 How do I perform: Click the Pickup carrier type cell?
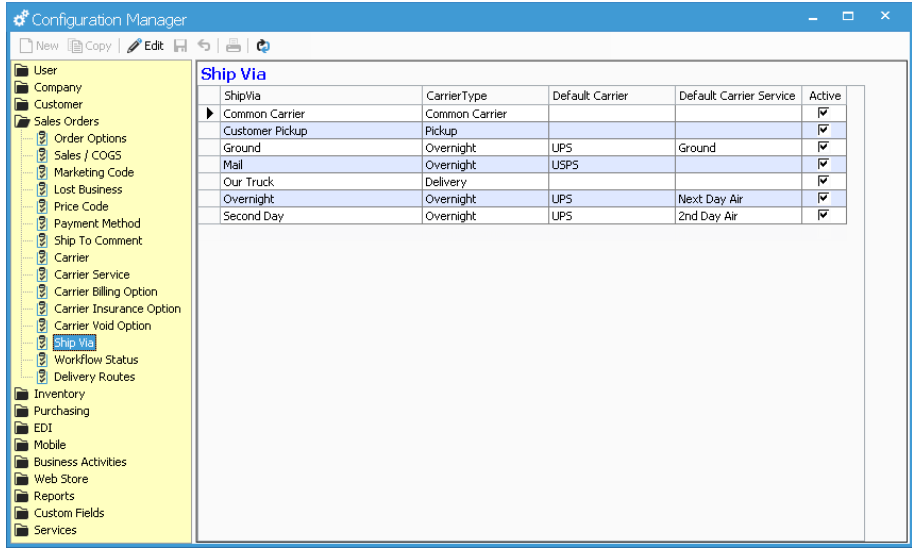point(485,130)
